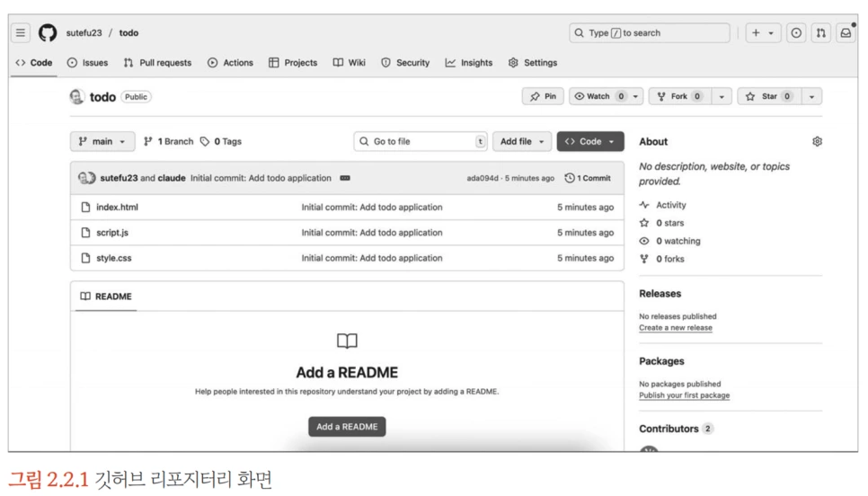Click the Fork button
The image size is (868, 496).
(x=680, y=96)
